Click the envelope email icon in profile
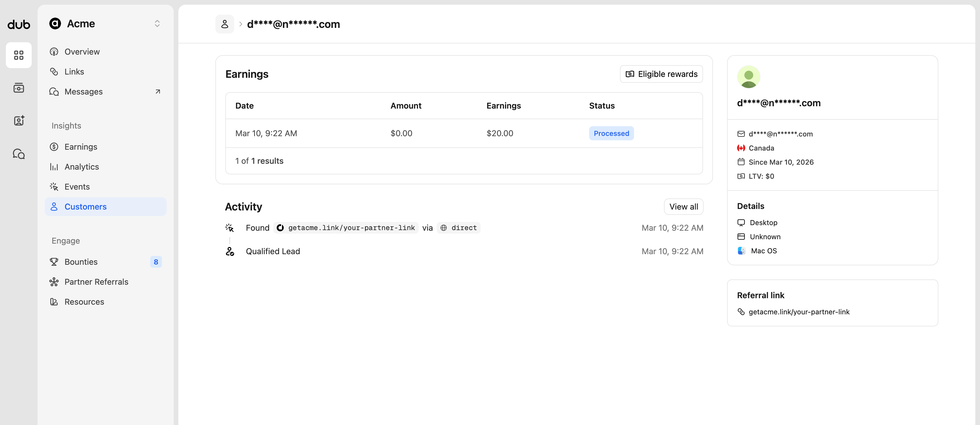980x425 pixels. coord(741,134)
